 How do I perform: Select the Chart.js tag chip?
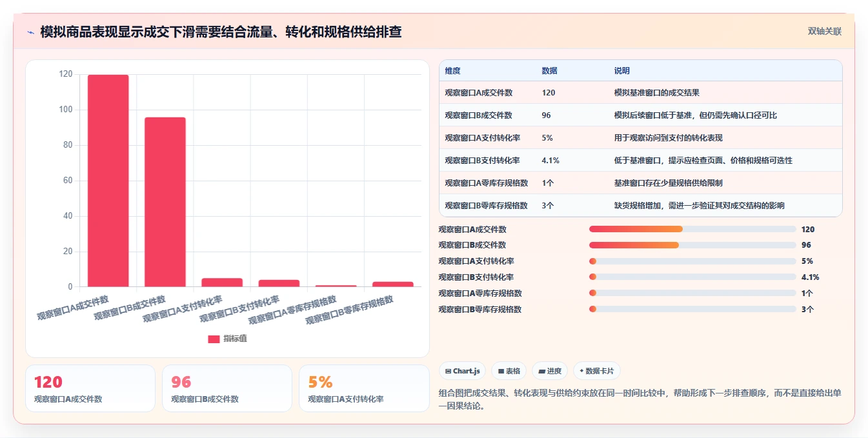463,371
